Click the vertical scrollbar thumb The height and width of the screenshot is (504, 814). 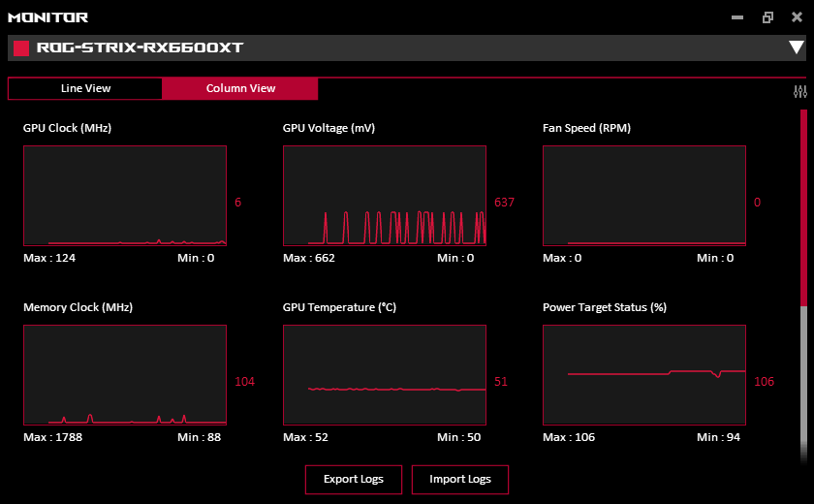coord(803,207)
